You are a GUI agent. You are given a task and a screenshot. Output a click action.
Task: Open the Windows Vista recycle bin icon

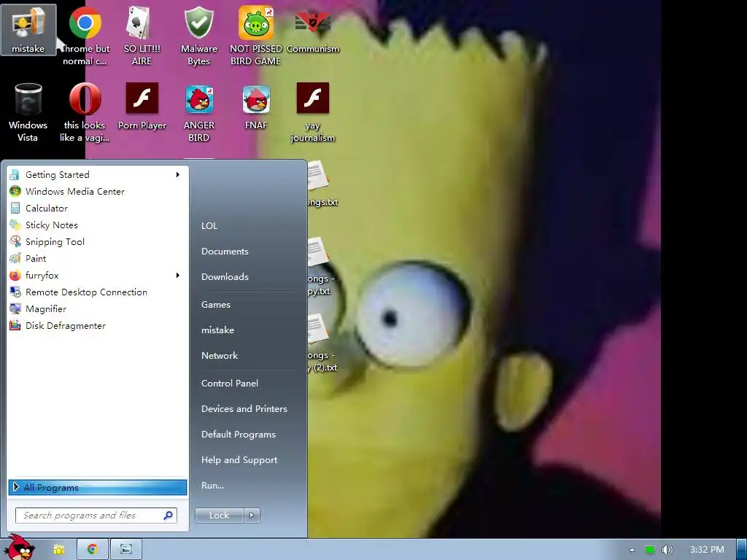[x=28, y=112]
